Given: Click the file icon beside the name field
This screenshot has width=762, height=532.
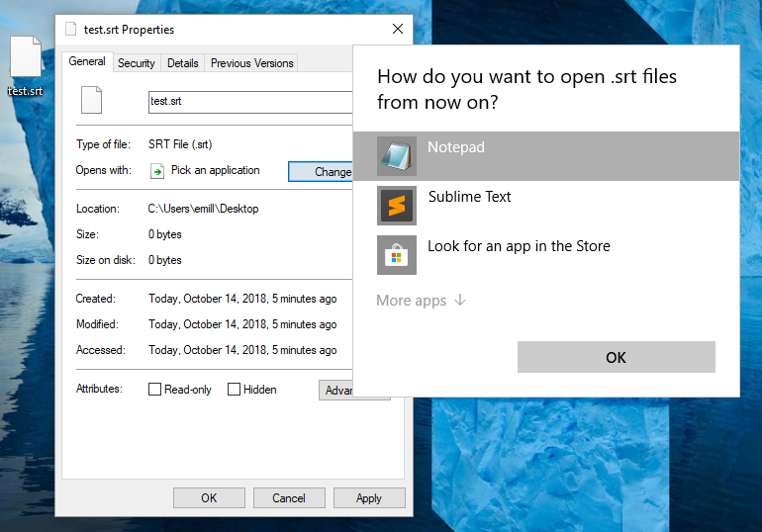Looking at the screenshot, I should pos(91,100).
